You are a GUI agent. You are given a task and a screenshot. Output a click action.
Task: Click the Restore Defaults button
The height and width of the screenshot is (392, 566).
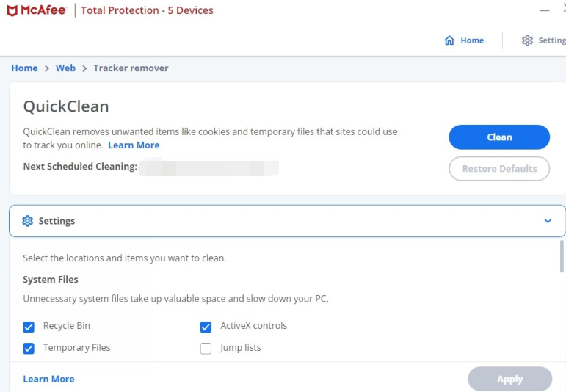pos(499,168)
